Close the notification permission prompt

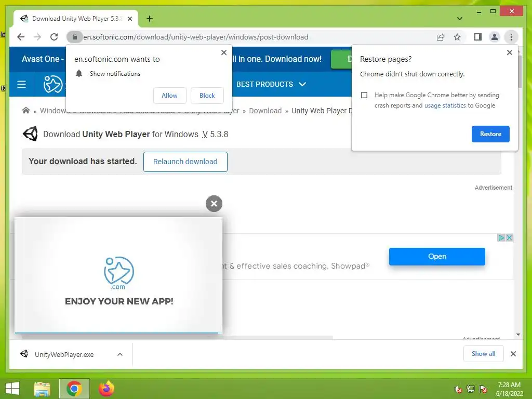click(x=223, y=52)
